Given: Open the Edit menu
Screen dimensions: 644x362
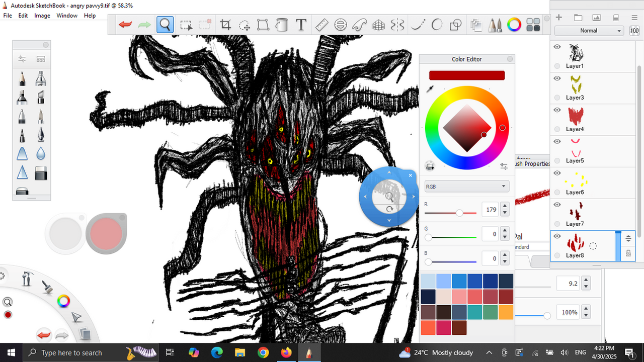Looking at the screenshot, I should click(x=23, y=16).
